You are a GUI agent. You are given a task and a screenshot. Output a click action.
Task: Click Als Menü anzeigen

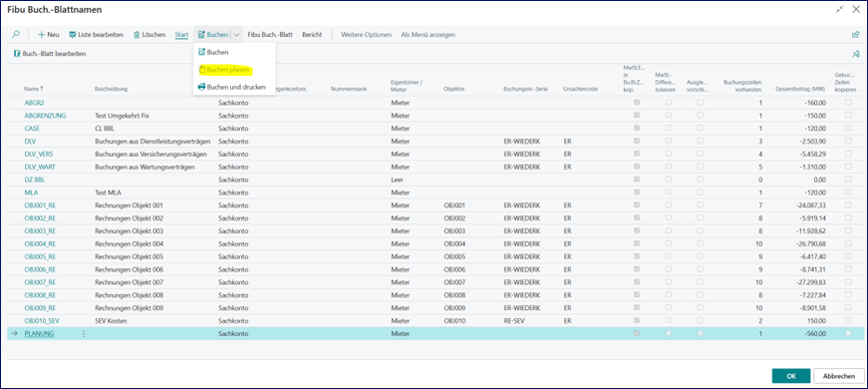tap(428, 34)
